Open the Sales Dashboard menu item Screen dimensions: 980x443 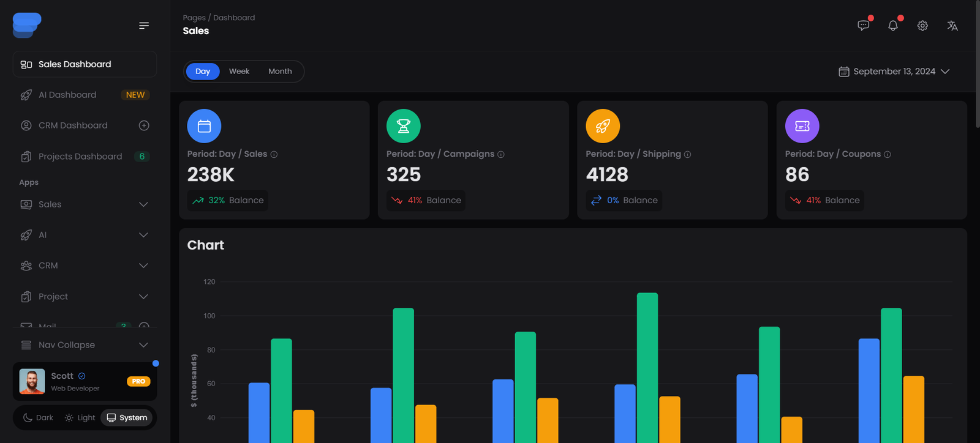[85, 64]
